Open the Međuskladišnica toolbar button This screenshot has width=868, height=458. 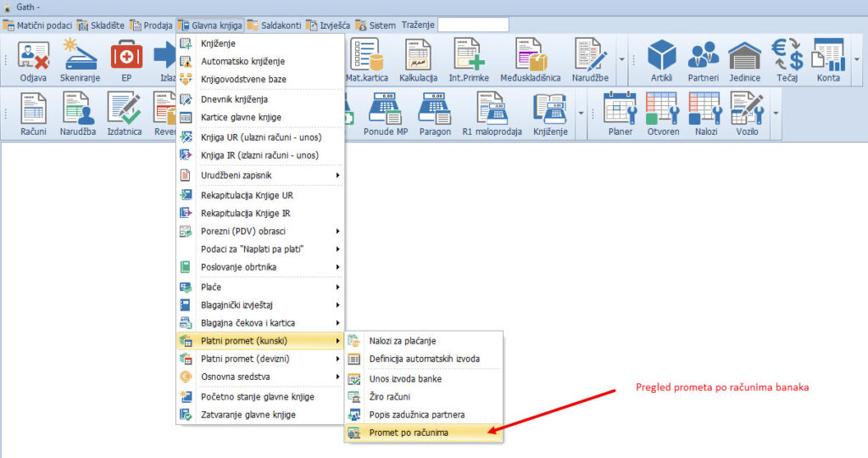point(530,60)
